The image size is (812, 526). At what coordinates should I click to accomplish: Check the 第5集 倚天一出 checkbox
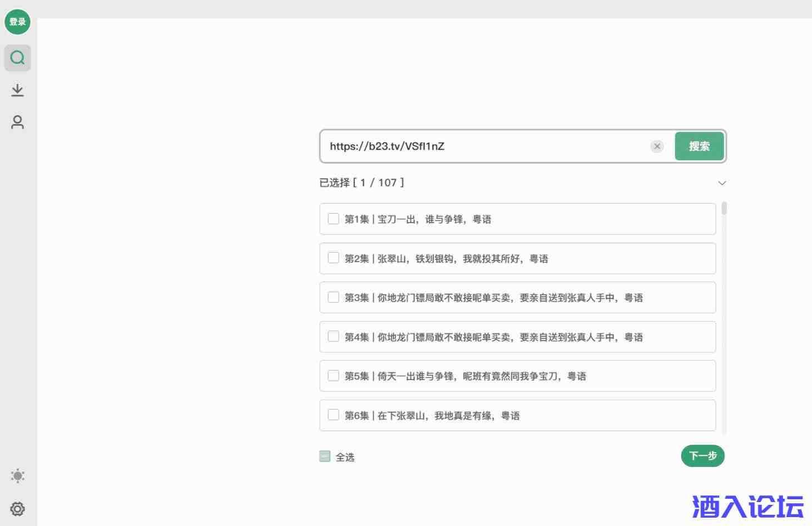(334, 376)
